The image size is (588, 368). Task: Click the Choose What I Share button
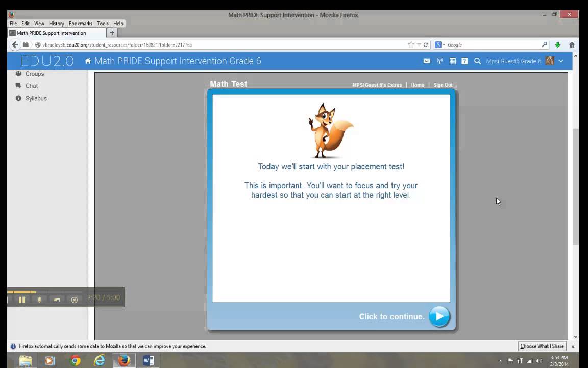(542, 346)
